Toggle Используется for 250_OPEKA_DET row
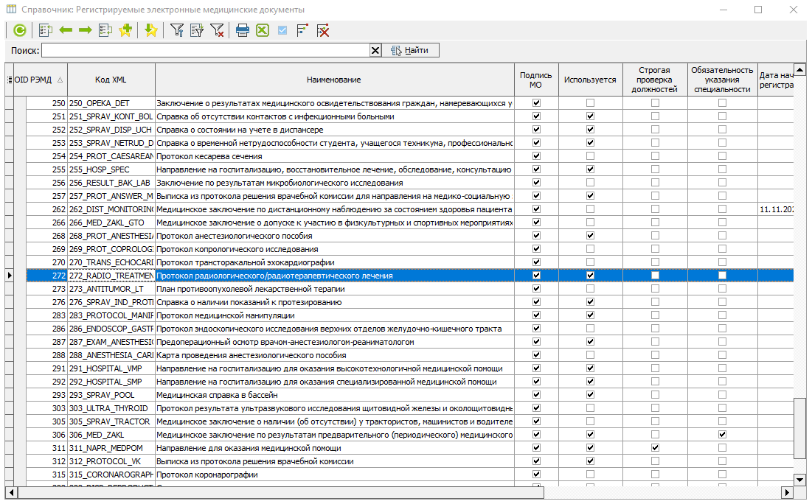Image resolution: width=812 pixels, height=504 pixels. (x=590, y=103)
